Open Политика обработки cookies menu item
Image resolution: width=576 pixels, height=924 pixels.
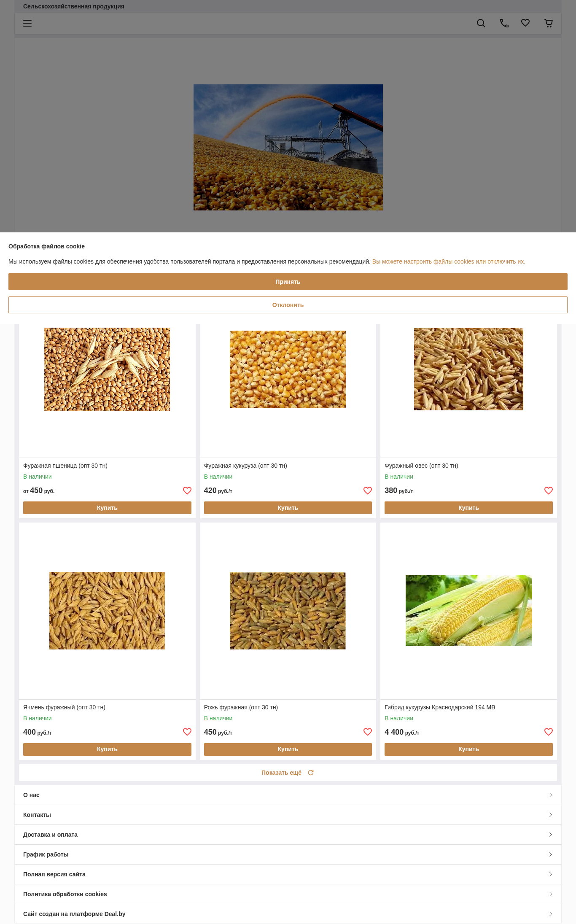288,894
